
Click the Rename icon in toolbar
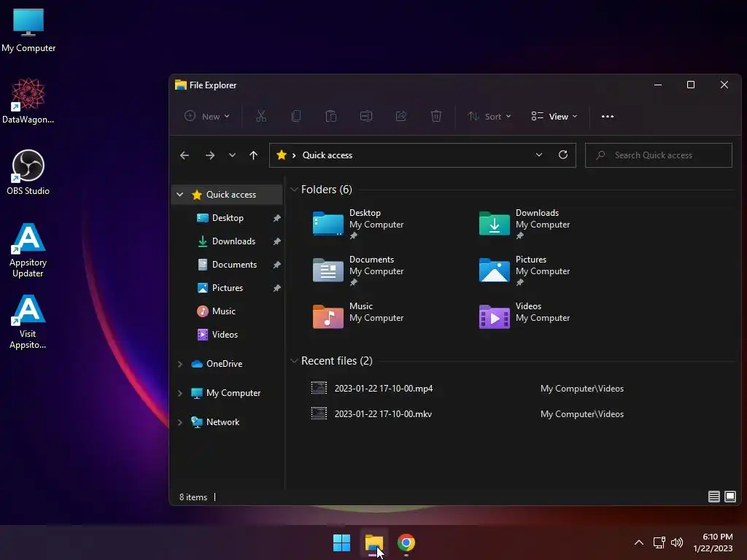pos(366,116)
